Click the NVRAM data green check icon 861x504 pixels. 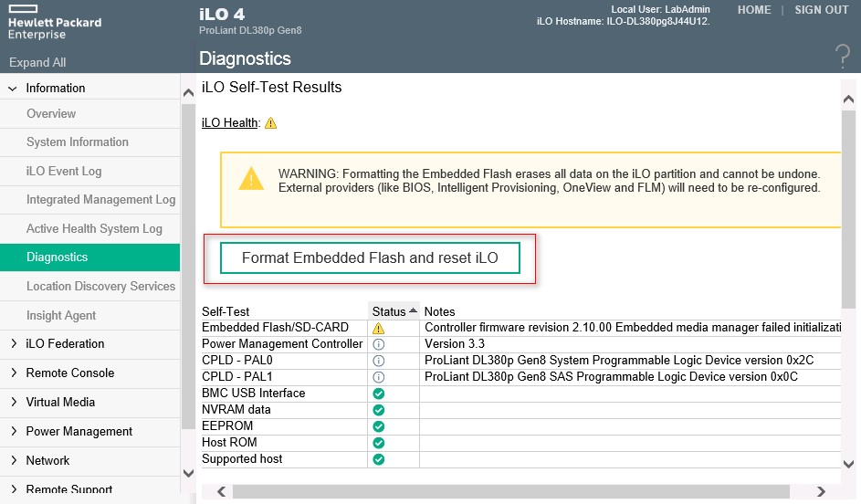378,410
